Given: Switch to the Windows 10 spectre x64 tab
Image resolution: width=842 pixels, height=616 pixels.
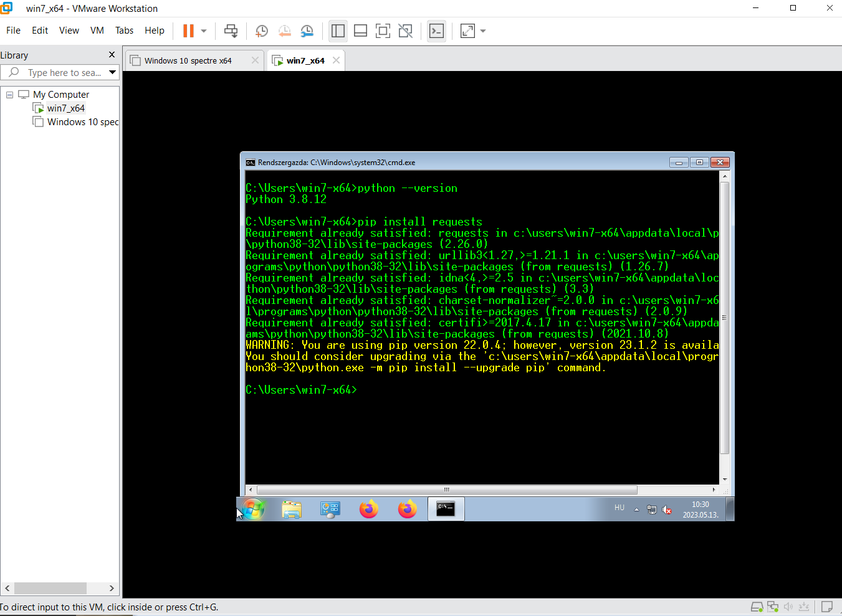Looking at the screenshot, I should [x=188, y=60].
